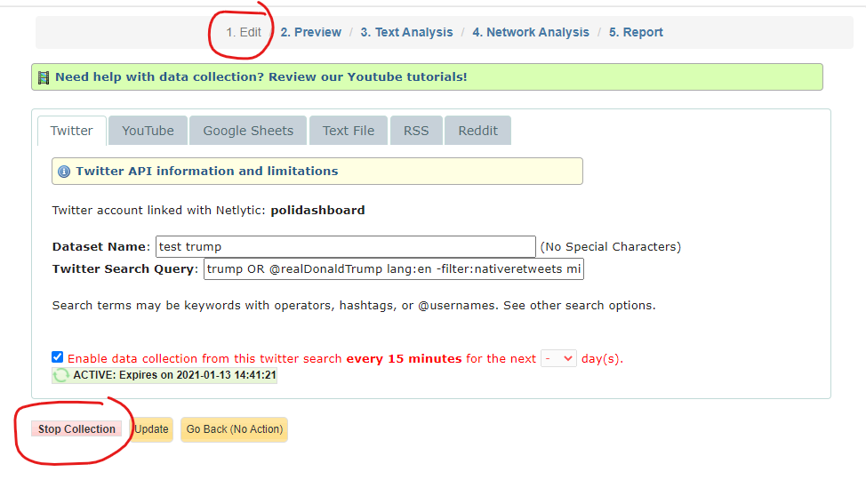Click the Update button
The image size is (866, 504).
151,429
